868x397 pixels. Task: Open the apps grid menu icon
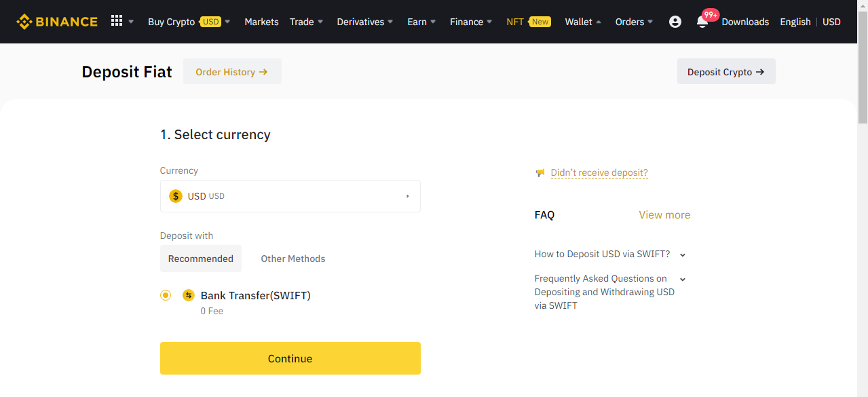[x=117, y=21]
